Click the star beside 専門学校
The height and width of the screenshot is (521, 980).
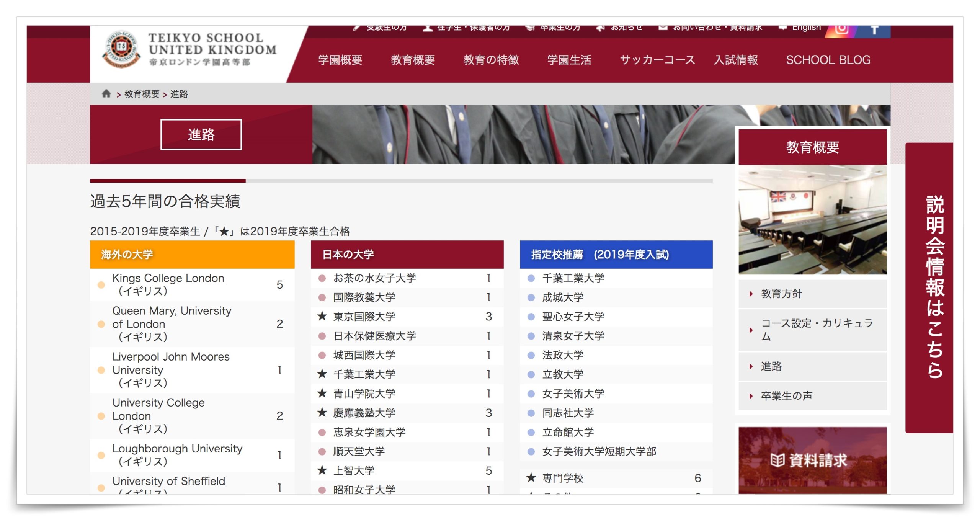tap(531, 477)
